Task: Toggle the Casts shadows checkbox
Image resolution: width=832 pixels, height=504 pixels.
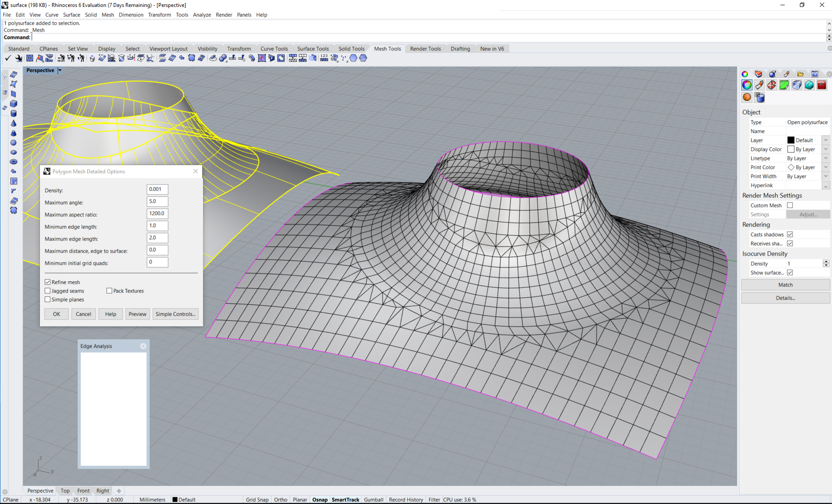Action: click(x=790, y=234)
